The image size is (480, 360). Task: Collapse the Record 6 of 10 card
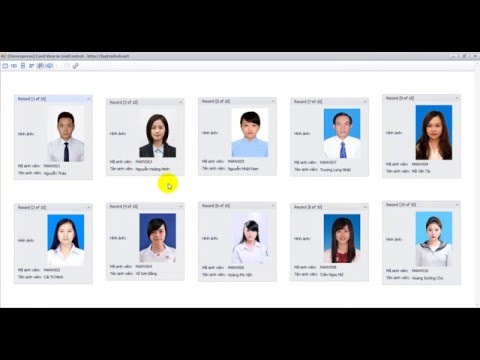(273, 206)
